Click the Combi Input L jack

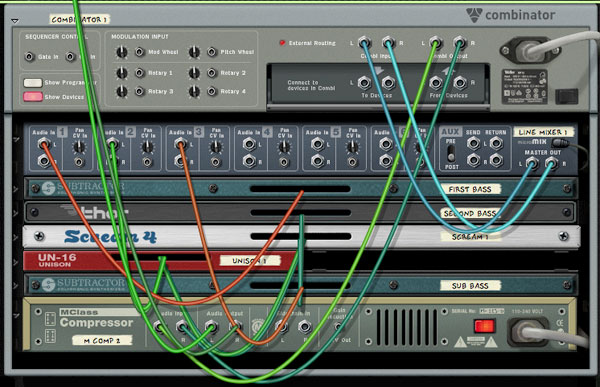click(364, 42)
